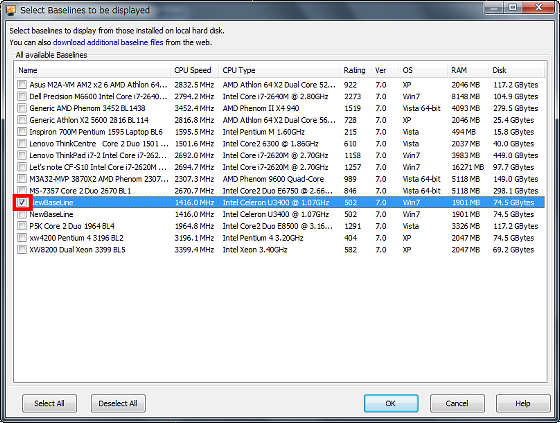The height and width of the screenshot is (423, 560).
Task: Click the Intel Core2 6300 @ 1.86GHz cell
Action: click(x=270, y=144)
